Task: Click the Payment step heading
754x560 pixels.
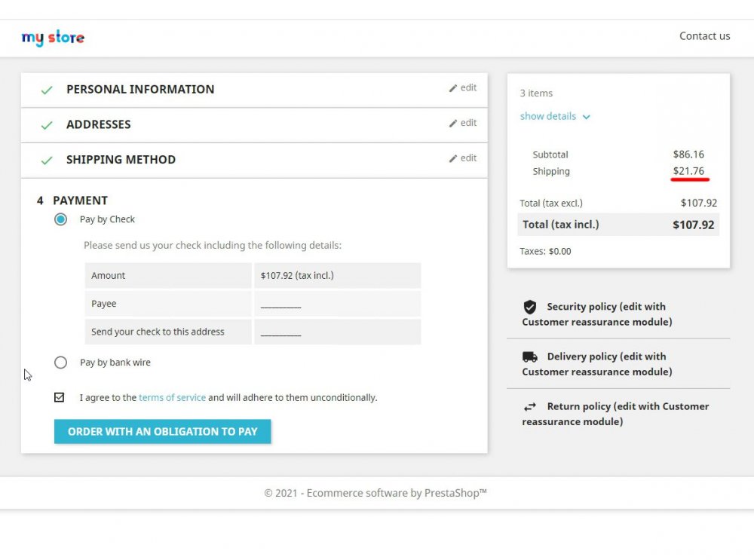Action: 80,200
